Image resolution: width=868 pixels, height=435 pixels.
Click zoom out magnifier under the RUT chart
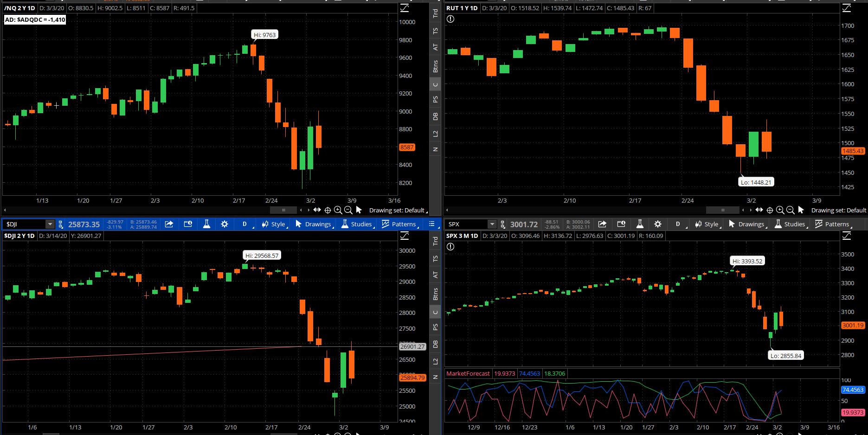791,210
